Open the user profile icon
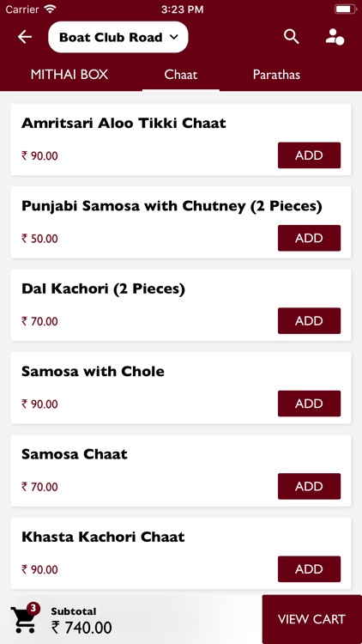The image size is (362, 644). (335, 37)
